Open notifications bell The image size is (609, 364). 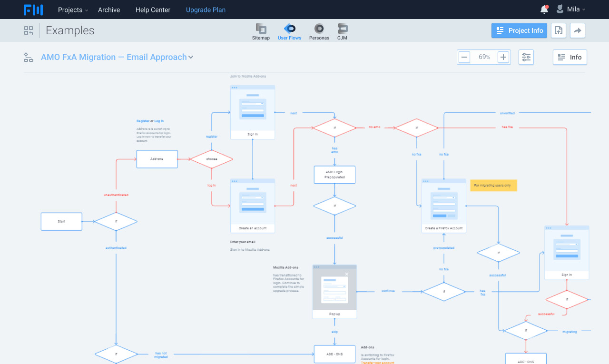click(x=544, y=10)
